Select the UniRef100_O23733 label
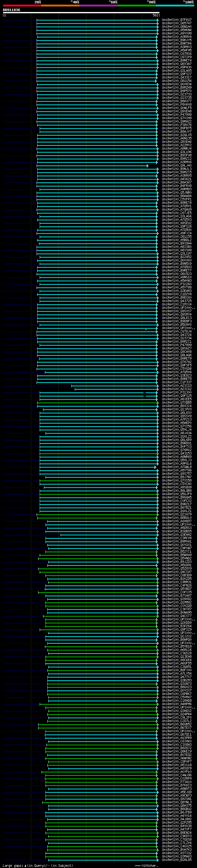Image resolution: width=197 pixels, height=868 pixels. click(x=176, y=94)
